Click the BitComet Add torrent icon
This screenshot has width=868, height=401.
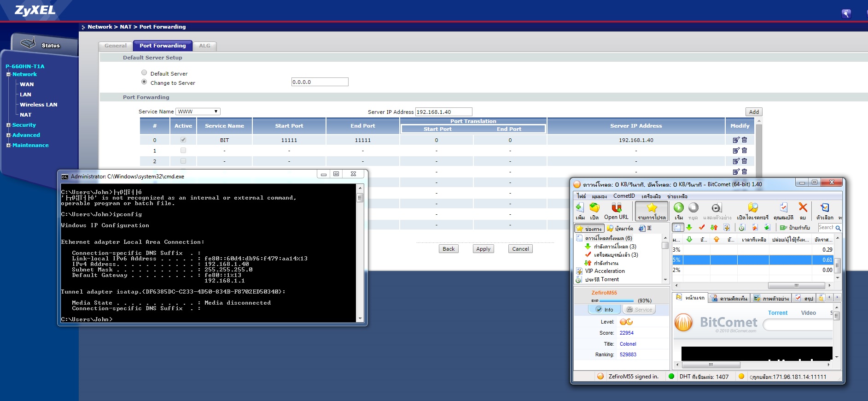(x=580, y=208)
